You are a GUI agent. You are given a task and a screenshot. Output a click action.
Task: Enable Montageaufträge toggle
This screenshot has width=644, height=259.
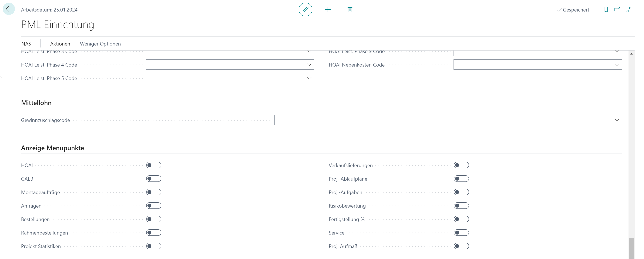point(154,192)
